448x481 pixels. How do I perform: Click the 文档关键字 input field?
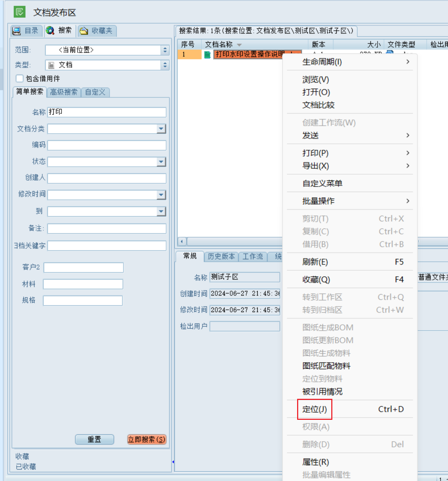pos(107,245)
